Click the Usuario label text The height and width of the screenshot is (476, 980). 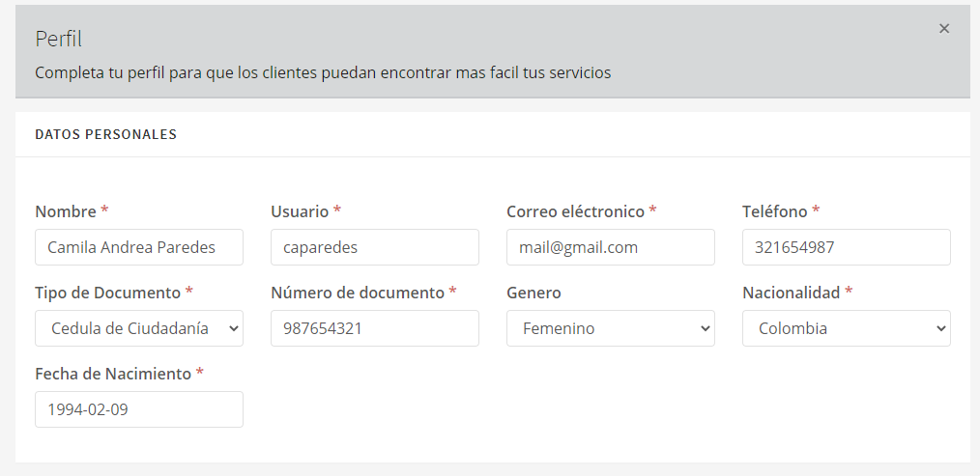[x=300, y=211]
